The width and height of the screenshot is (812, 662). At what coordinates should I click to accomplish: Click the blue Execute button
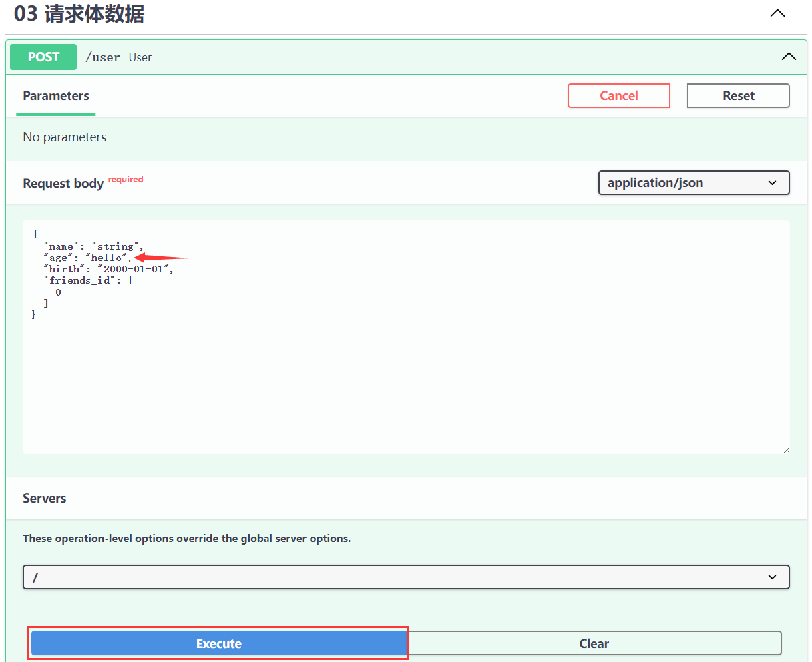point(219,643)
